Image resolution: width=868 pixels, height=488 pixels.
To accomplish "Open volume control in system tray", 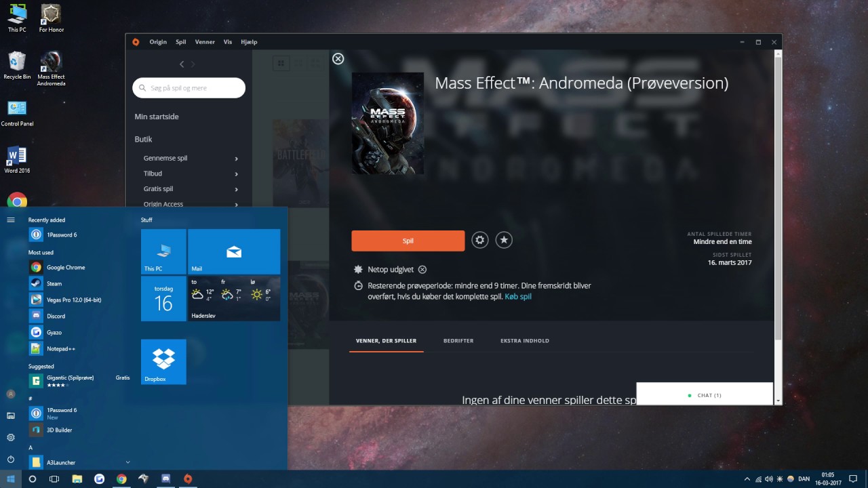I will tap(769, 479).
